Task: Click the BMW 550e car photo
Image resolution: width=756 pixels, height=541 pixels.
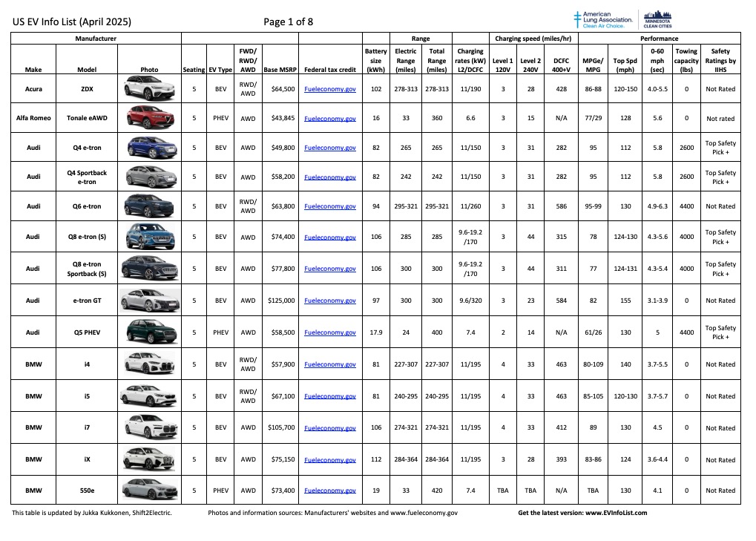Action: pos(149,490)
